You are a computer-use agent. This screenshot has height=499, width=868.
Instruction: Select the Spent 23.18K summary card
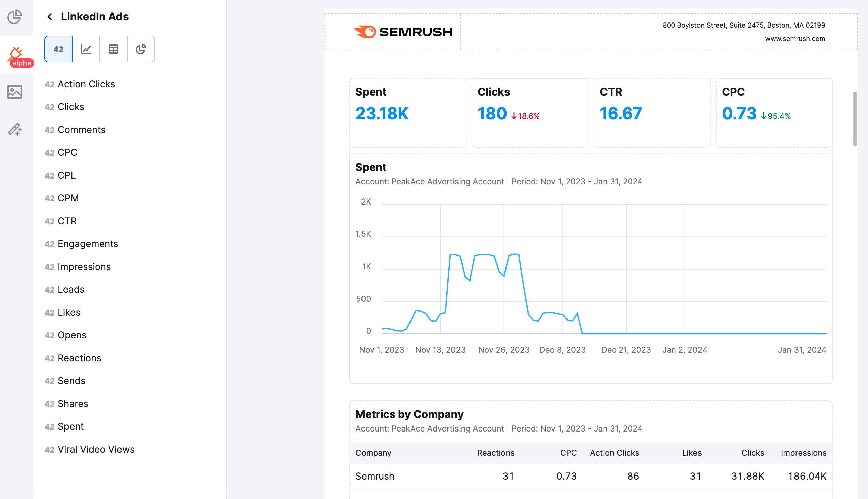407,113
